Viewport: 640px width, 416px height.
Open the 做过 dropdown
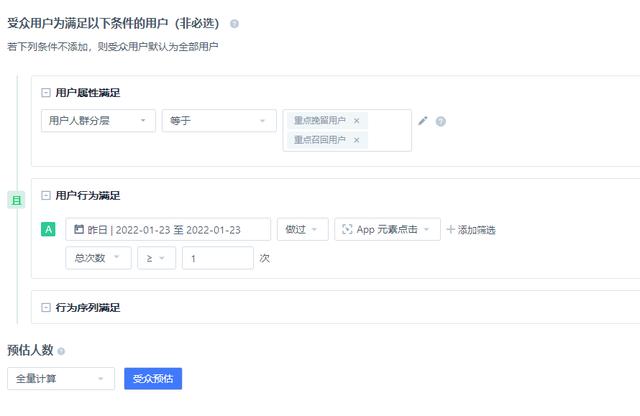click(x=303, y=230)
